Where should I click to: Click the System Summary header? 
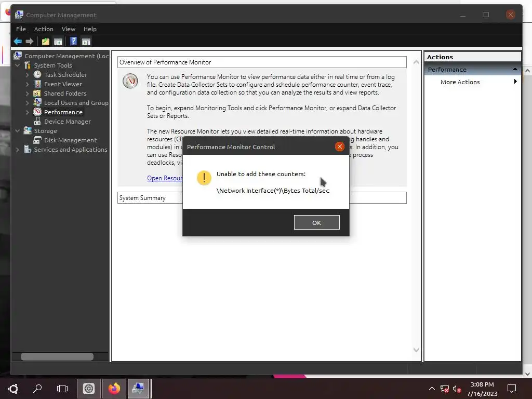coord(262,198)
